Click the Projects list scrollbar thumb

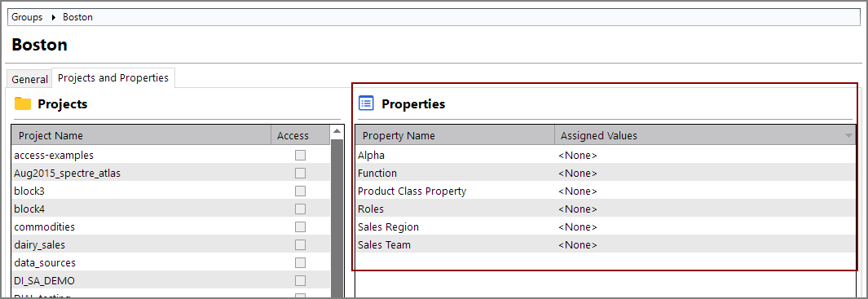[x=337, y=218]
